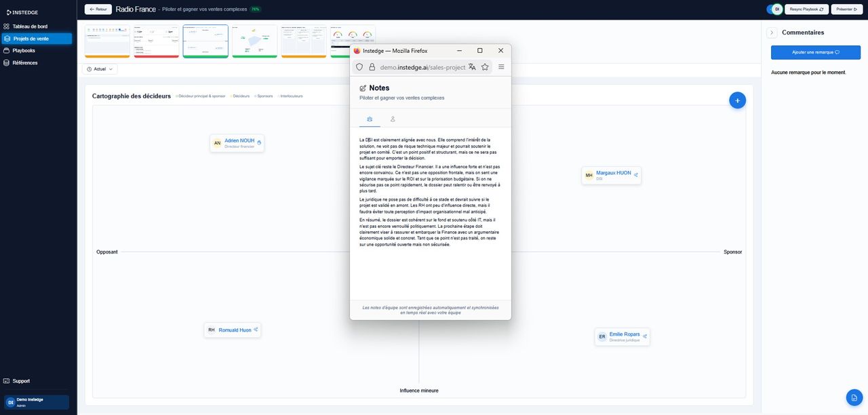Switch to the personal notes tab
The height and width of the screenshot is (415, 868).
tap(392, 118)
